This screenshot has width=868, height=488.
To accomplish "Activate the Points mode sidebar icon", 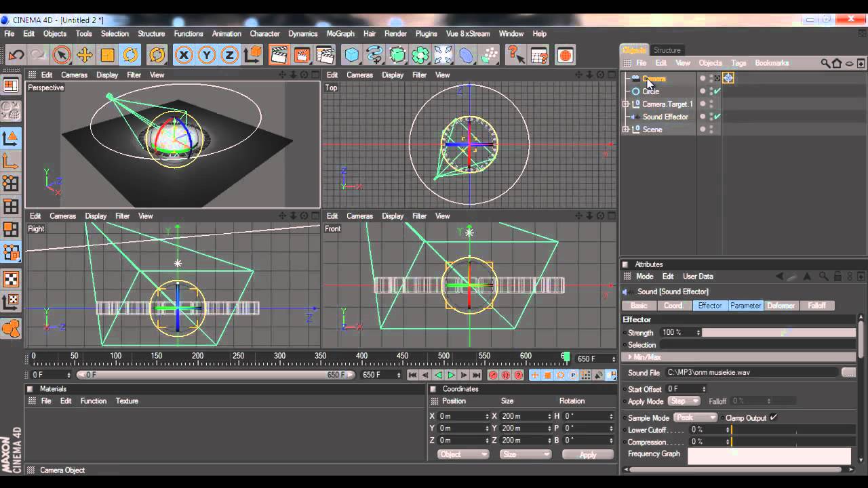I will (x=11, y=184).
